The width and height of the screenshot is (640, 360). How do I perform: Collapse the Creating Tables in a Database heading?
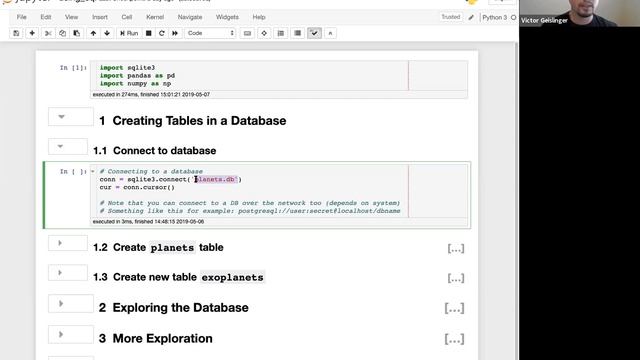61,117
